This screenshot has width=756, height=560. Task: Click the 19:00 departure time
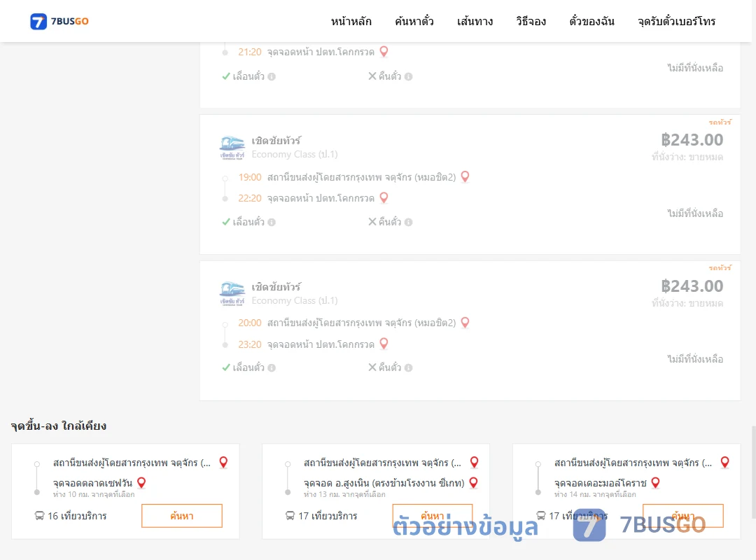point(250,178)
